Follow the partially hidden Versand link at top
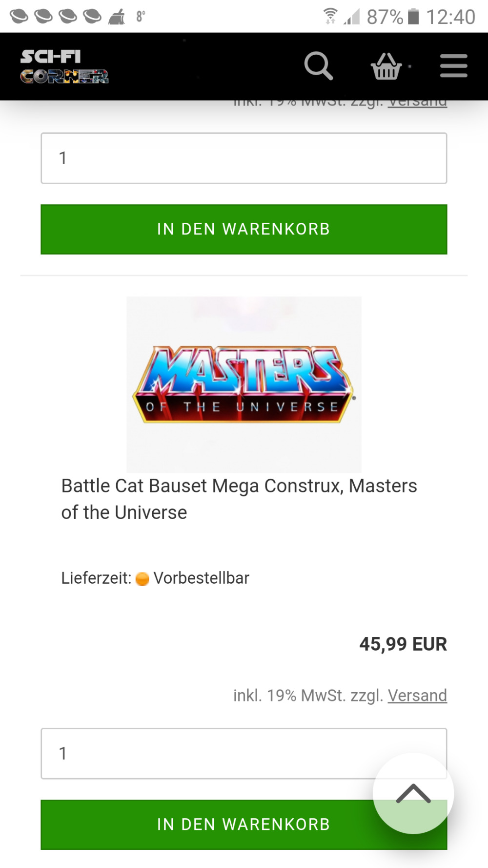The image size is (488, 868). 417,104
